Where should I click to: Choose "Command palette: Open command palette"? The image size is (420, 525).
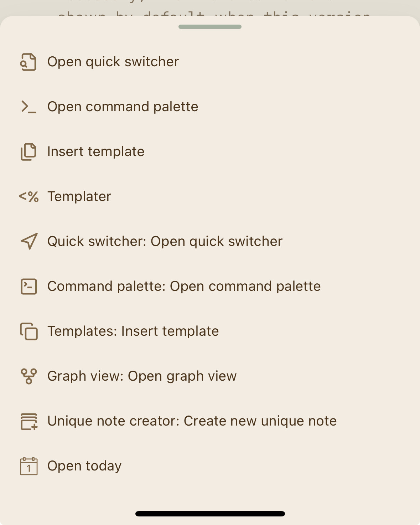(184, 287)
